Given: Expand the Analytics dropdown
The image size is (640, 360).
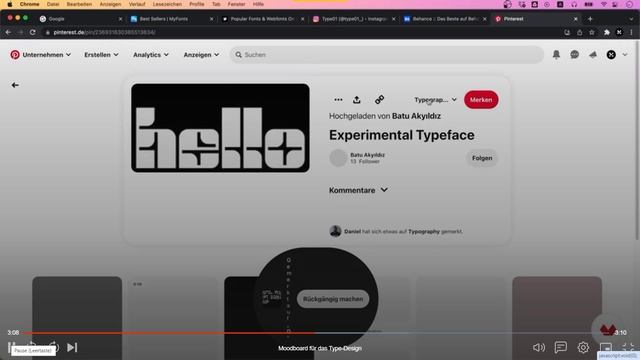Looking at the screenshot, I should (x=151, y=55).
